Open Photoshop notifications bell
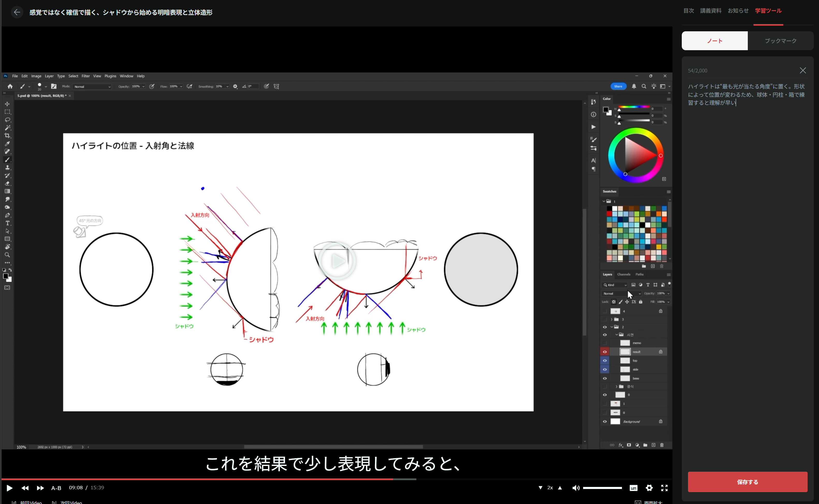819x504 pixels. pyautogui.click(x=634, y=86)
